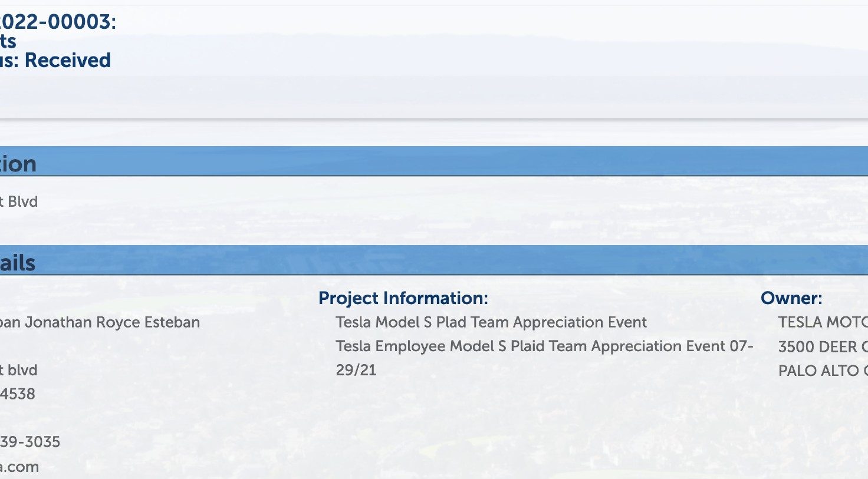Open the email address ending a.com
The width and height of the screenshot is (868, 479).
[x=19, y=467]
